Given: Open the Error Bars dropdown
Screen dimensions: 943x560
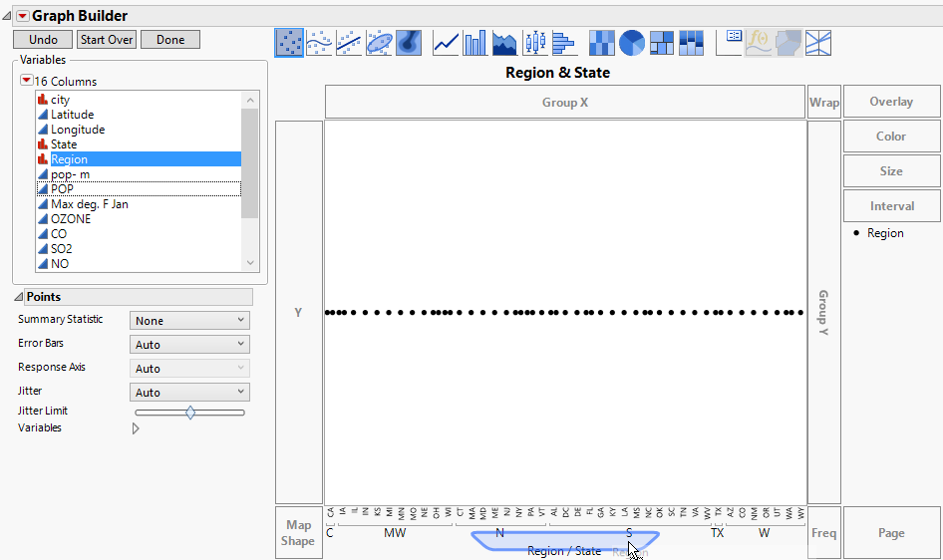Looking at the screenshot, I should [x=189, y=345].
